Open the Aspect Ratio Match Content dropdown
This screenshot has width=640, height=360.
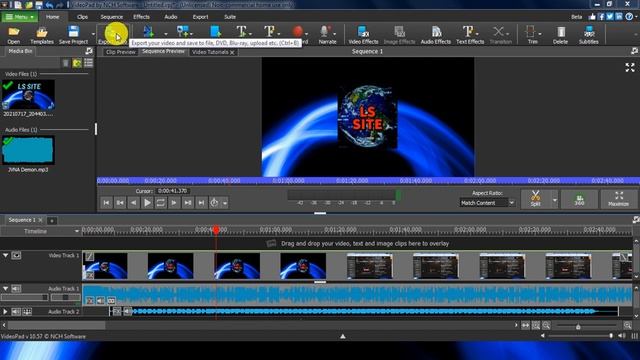[487, 203]
